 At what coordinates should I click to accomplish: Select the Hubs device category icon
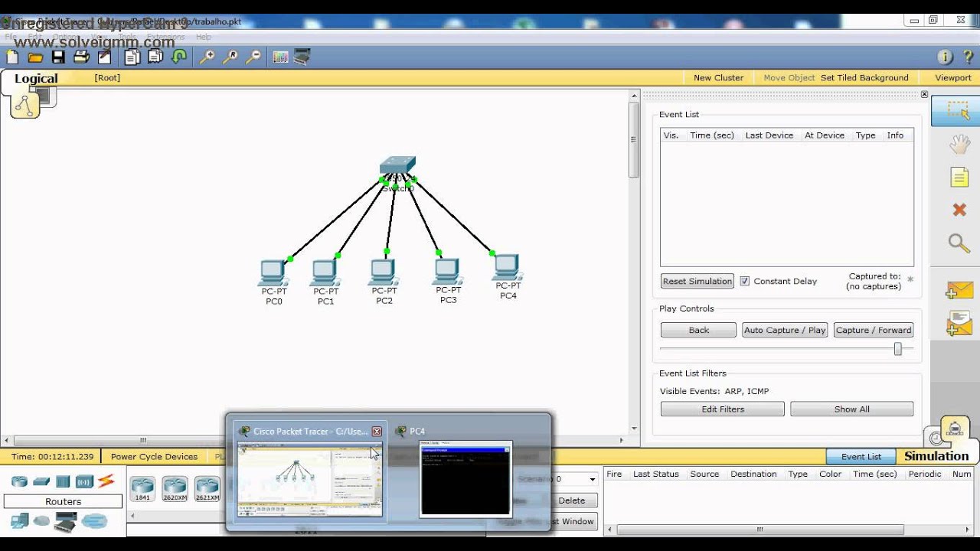63,481
